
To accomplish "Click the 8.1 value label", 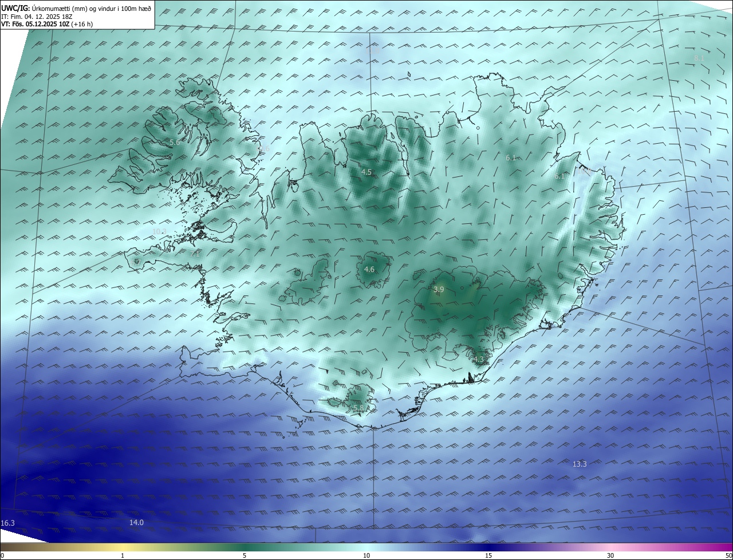I will pos(699,58).
